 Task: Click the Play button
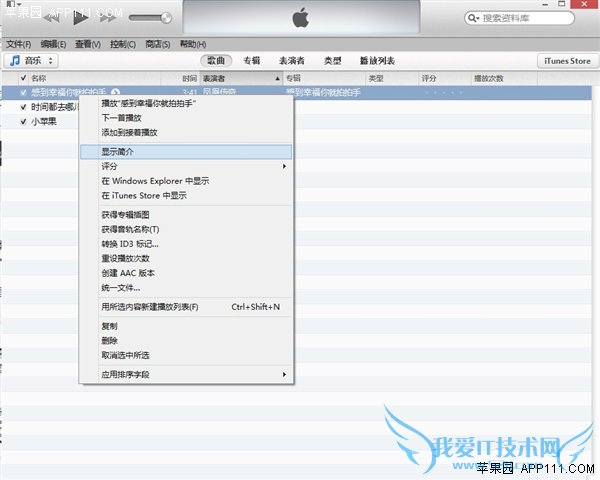tap(80, 18)
